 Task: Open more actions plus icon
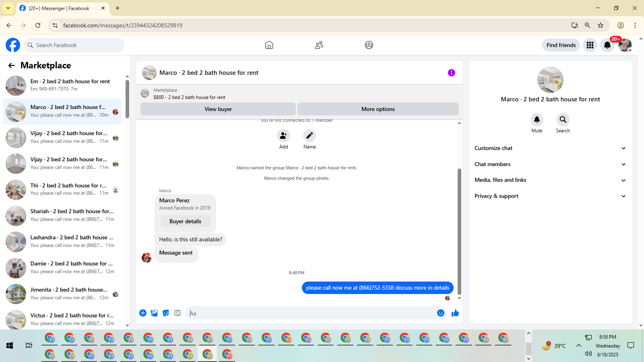point(143,313)
